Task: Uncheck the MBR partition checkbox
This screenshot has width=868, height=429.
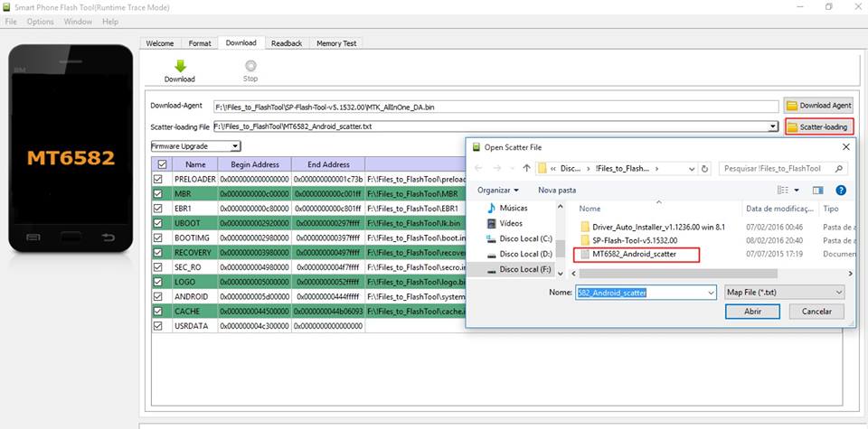Action: [x=157, y=194]
